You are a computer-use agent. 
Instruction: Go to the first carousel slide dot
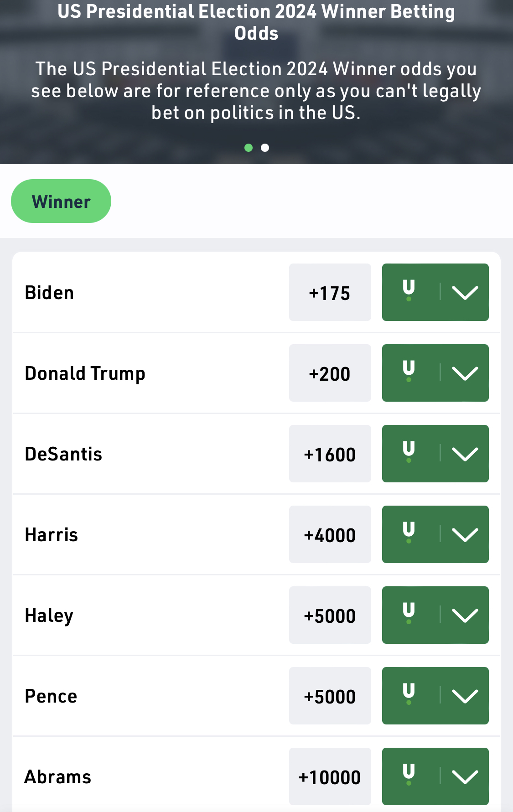coord(249,148)
